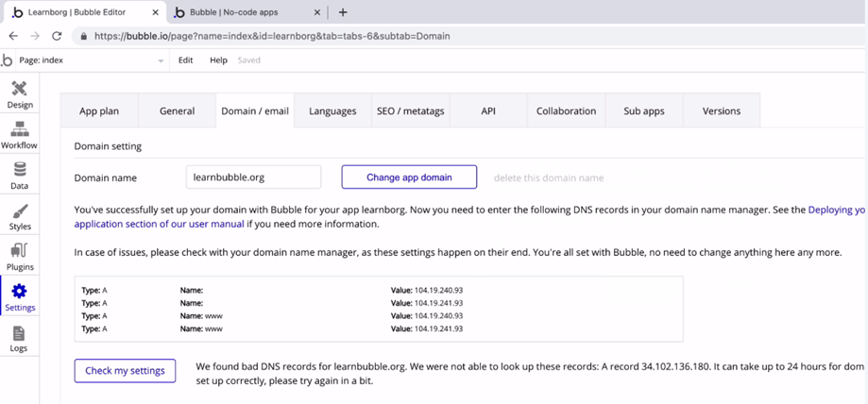Image resolution: width=868 pixels, height=404 pixels.
Task: Switch to Bubble No-code apps browser tab
Action: (247, 11)
